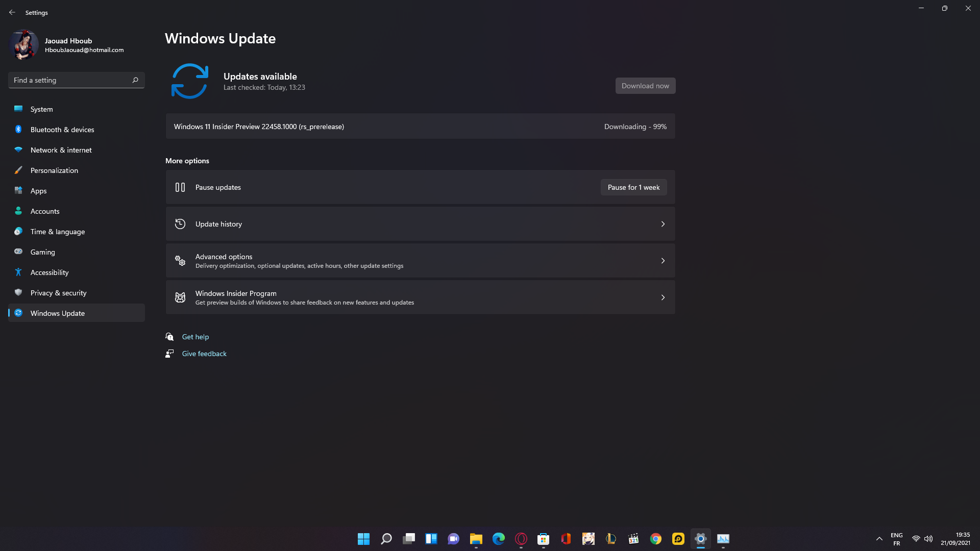
Task: Click the Update history clock icon
Action: (180, 223)
